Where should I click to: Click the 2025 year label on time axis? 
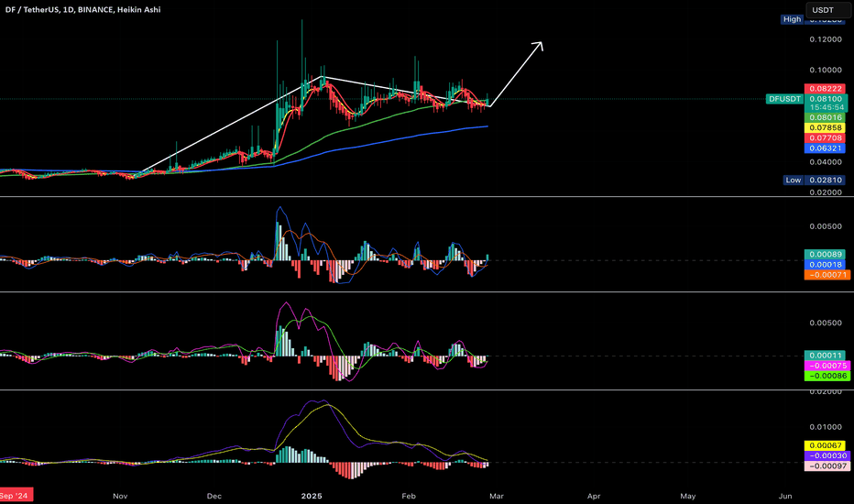[312, 497]
